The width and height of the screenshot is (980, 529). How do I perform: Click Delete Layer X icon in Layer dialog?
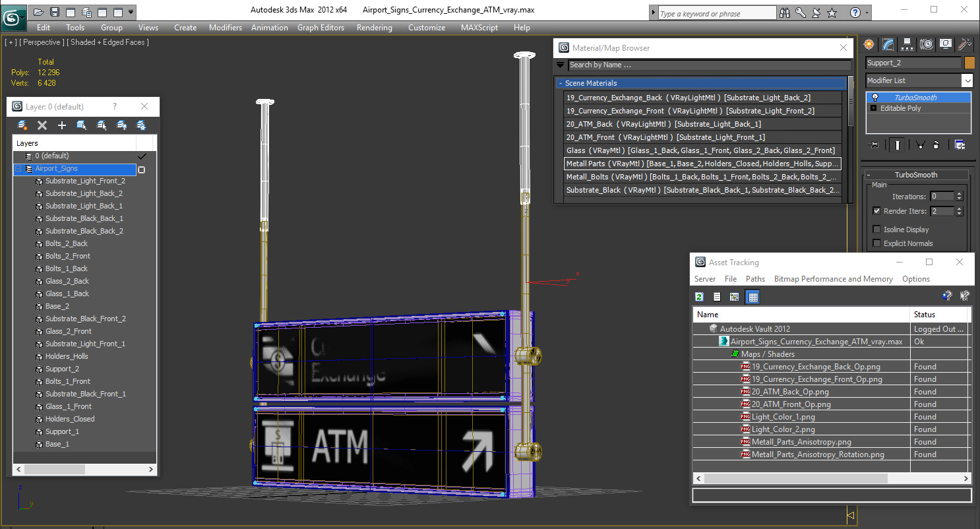pyautogui.click(x=42, y=125)
